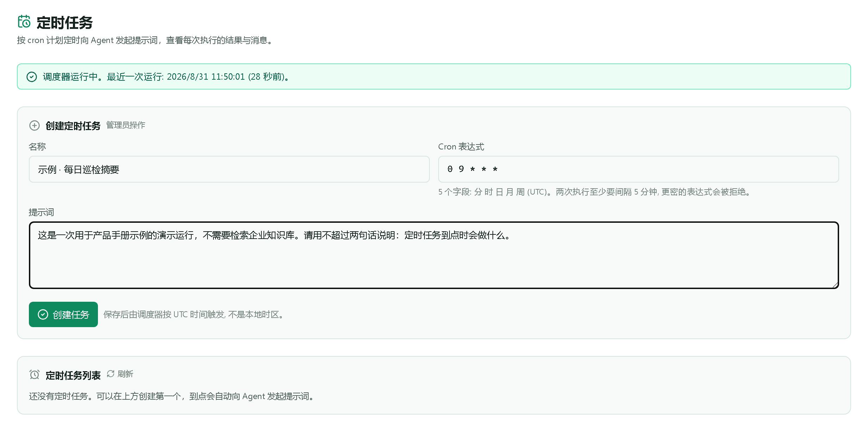Click the 创建定时任务 section heading
This screenshot has height=423, width=868.
pos(73,126)
